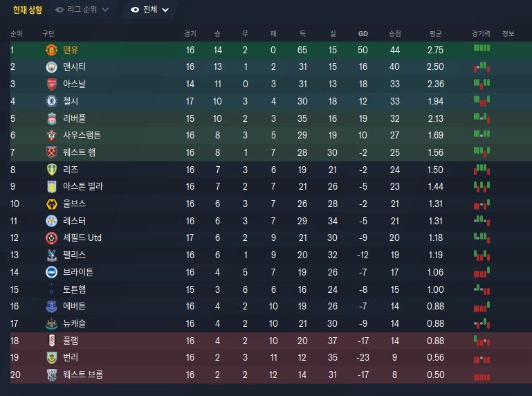The height and width of the screenshot is (396, 532).
Task: Open the 사우스햄튼 team name link
Action: pyautogui.click(x=82, y=135)
